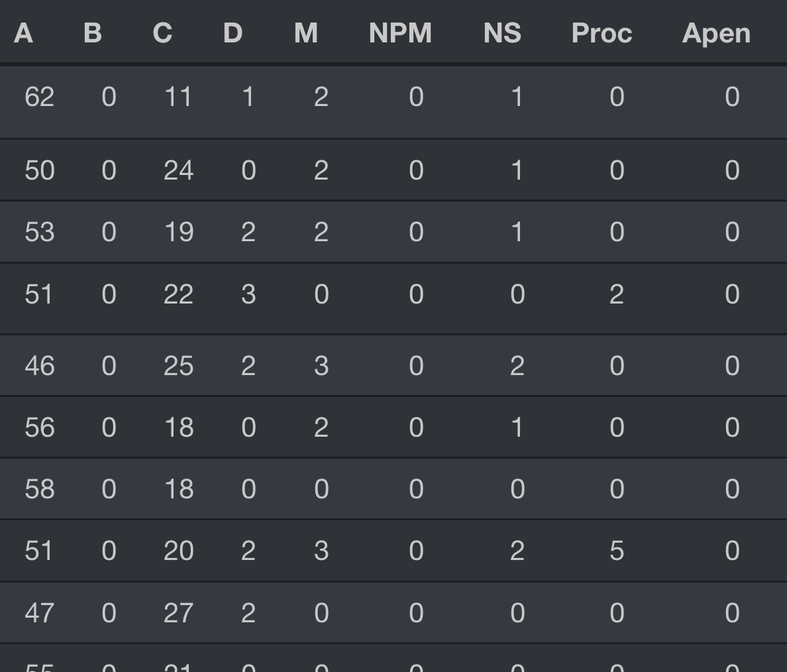Click the A cell showing 58
This screenshot has width=787, height=672.
(x=40, y=489)
